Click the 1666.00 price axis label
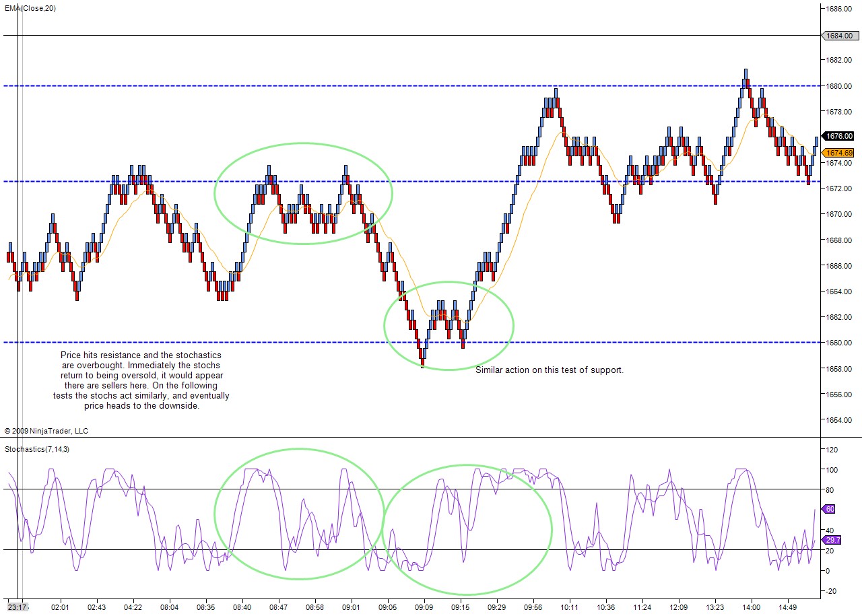This screenshot has height=616, width=862. pyautogui.click(x=839, y=266)
